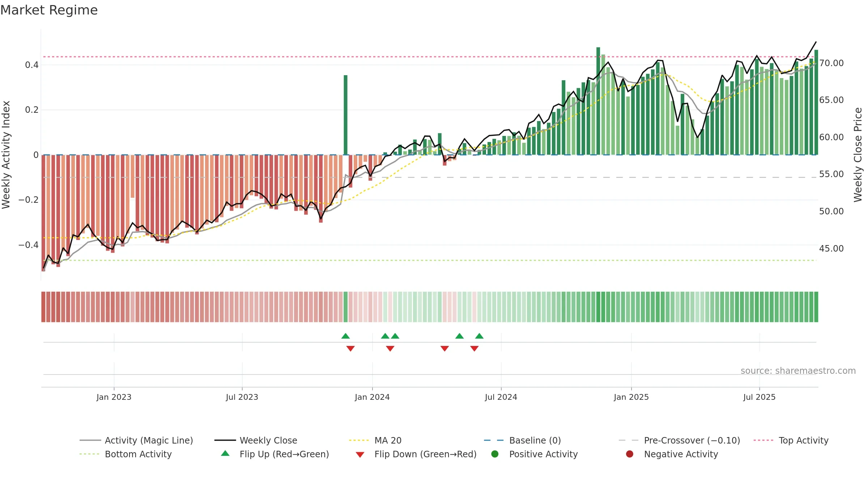Click the −0.2 activity axis tick

(x=28, y=200)
